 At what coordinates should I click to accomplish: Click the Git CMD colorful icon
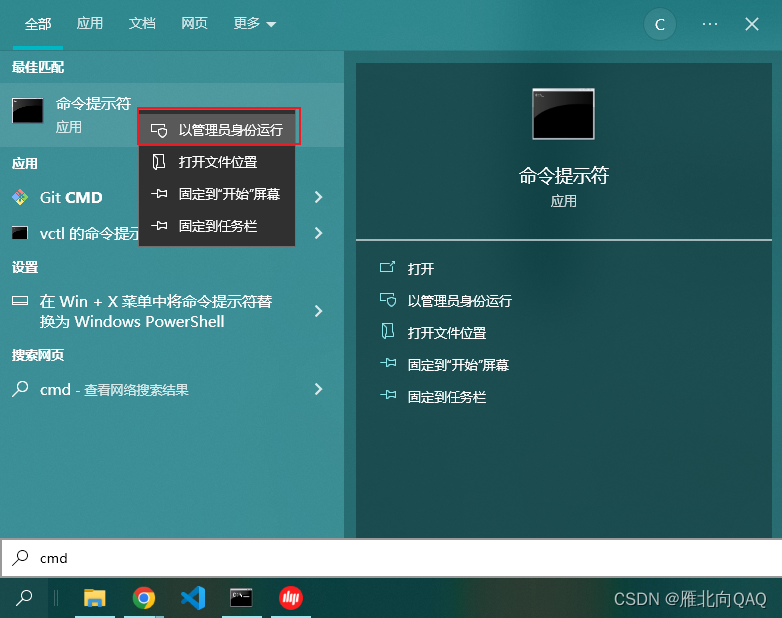pos(20,198)
